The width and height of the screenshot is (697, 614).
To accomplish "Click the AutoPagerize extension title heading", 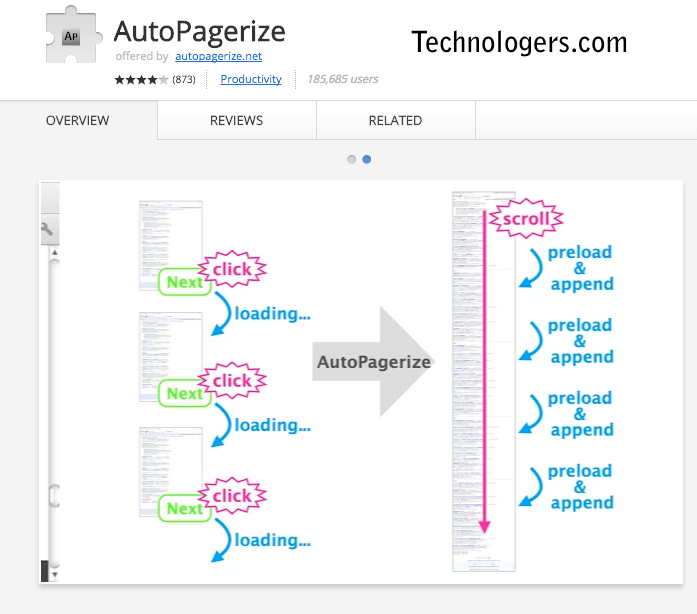I will click(199, 32).
